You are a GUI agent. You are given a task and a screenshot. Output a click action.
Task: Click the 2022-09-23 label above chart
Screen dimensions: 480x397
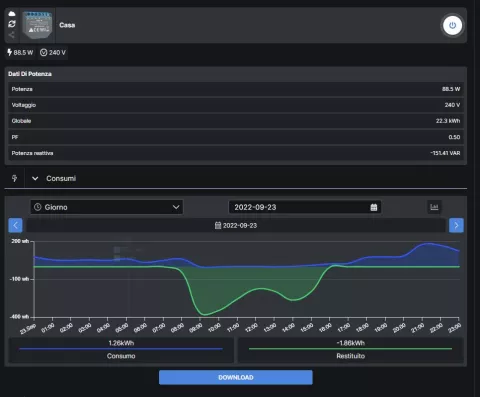pos(236,226)
